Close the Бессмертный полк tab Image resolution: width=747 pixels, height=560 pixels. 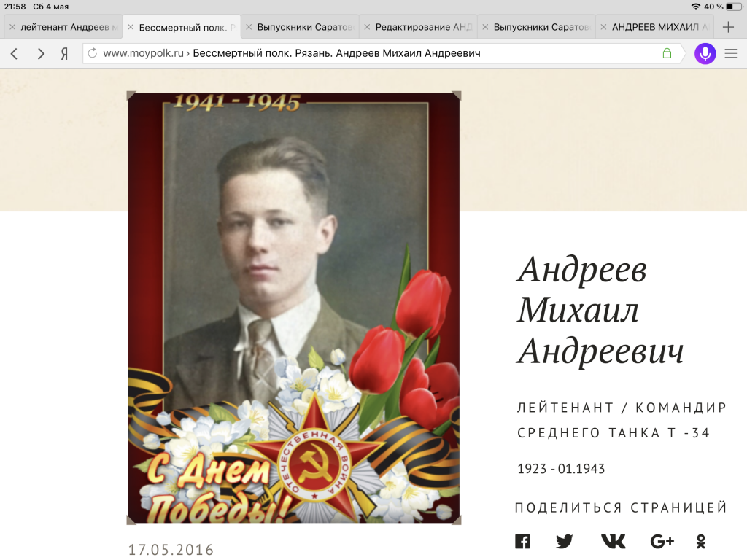[131, 27]
